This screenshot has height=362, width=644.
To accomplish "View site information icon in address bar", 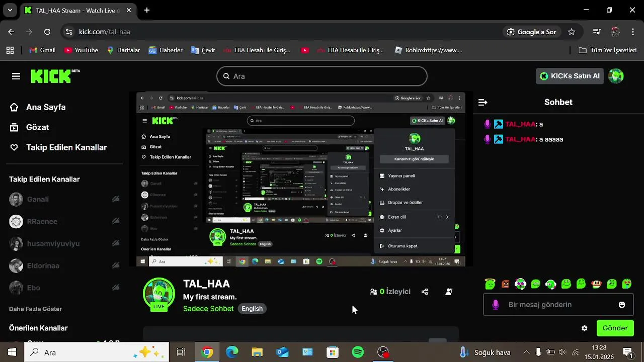I will click(x=69, y=32).
